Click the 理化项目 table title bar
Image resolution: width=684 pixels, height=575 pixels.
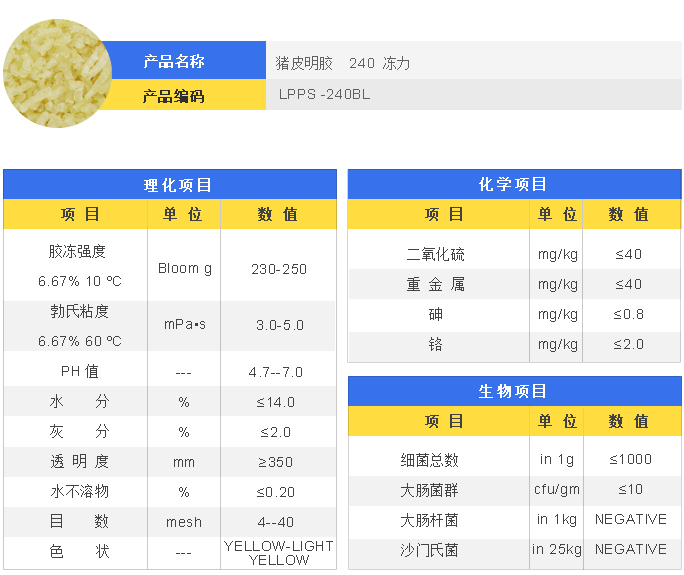(170, 185)
